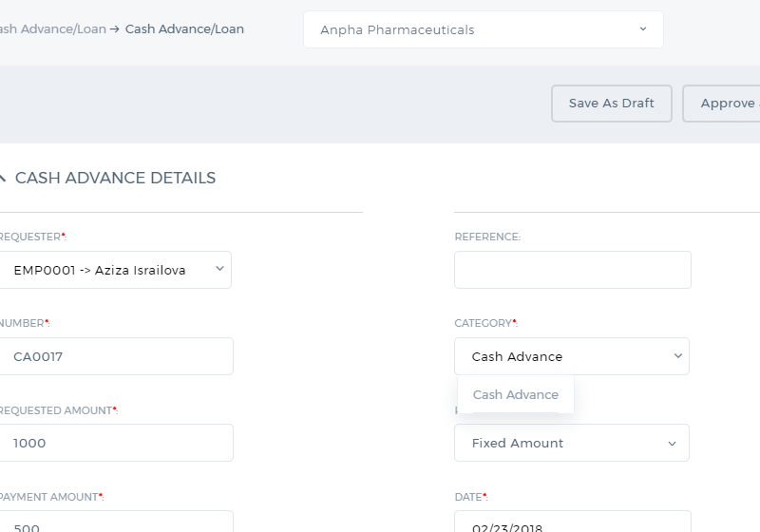Click the REQUESTED AMOUNT field label
This screenshot has width=760, height=532.
point(58,410)
